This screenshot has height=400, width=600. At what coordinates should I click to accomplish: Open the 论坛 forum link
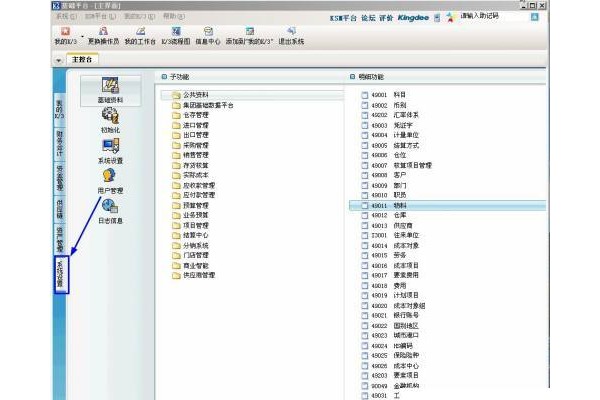[x=368, y=18]
